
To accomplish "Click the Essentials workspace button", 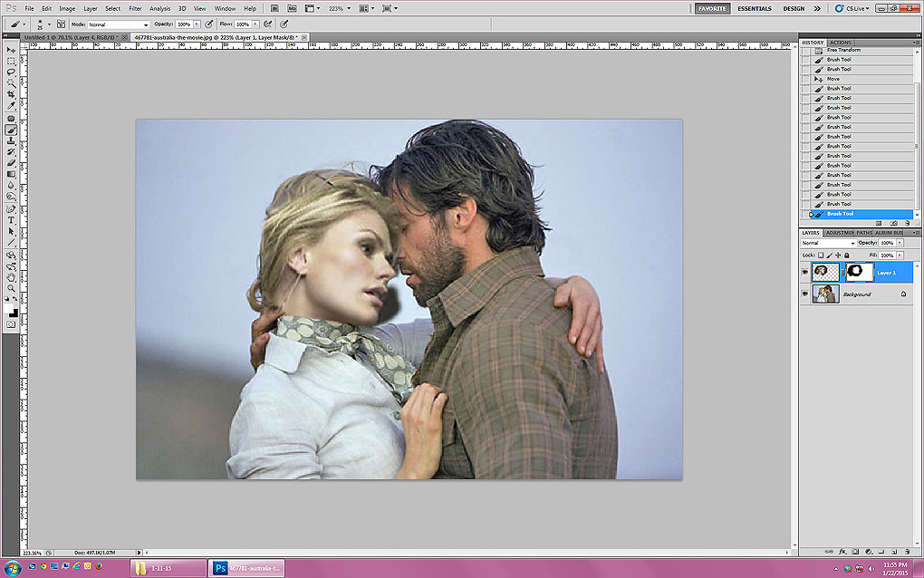I will click(x=754, y=8).
